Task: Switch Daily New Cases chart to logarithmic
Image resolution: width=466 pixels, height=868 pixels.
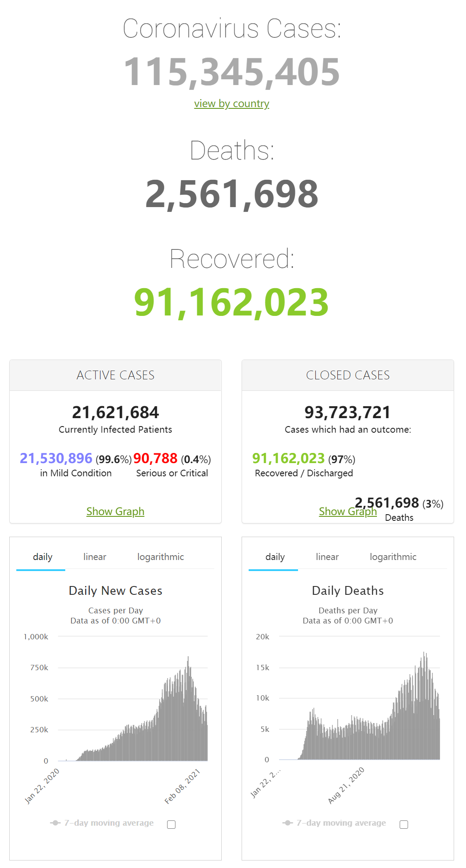Action: (160, 557)
